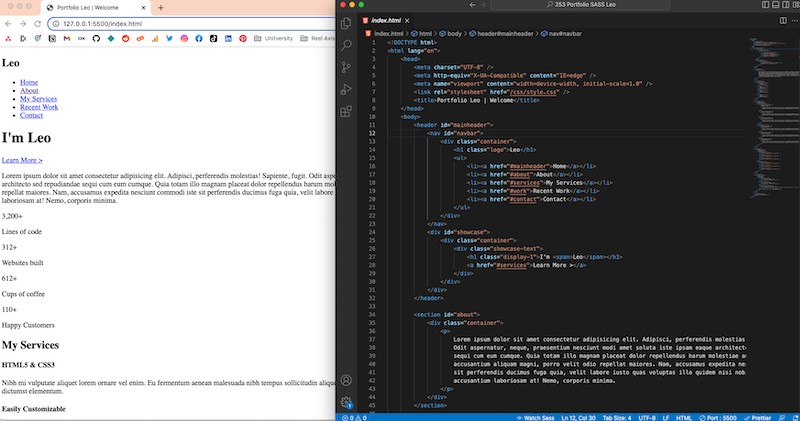Select the index.html editor tab
The height and width of the screenshot is (421, 800).
click(386, 20)
